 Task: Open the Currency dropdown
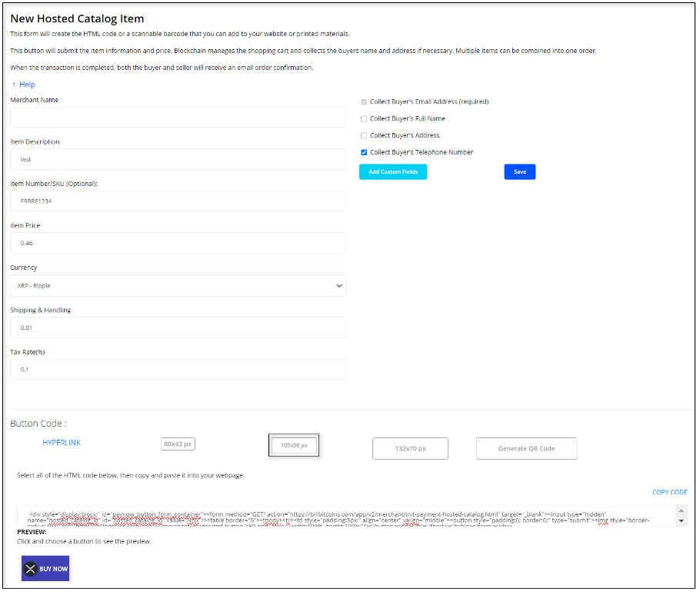click(178, 286)
